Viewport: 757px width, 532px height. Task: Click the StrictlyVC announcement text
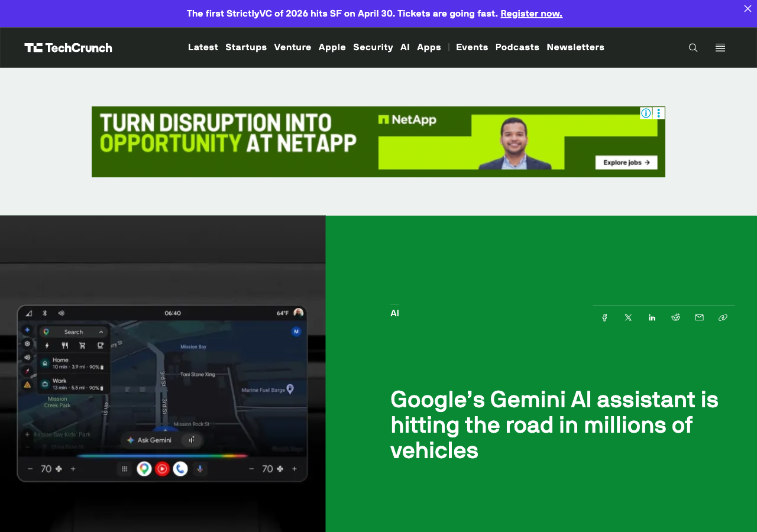pyautogui.click(x=342, y=13)
